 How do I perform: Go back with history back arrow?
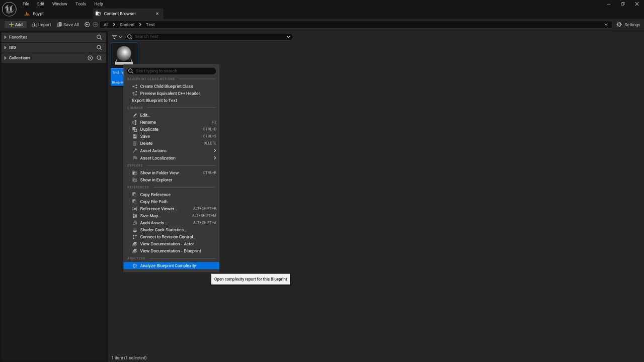point(87,25)
